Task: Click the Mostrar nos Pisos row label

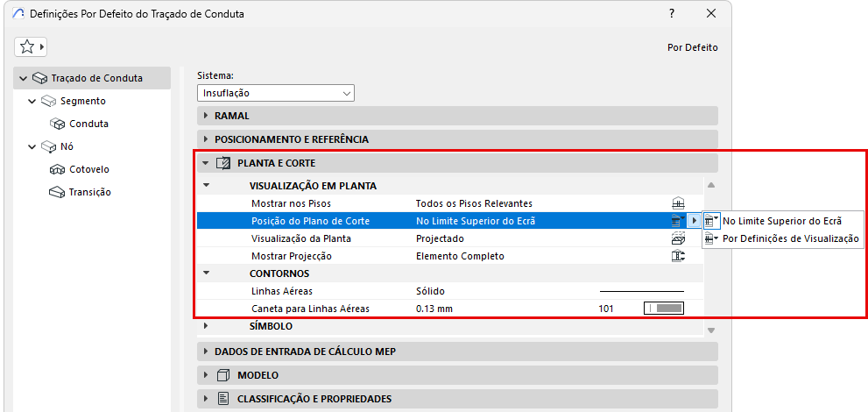Action: (291, 203)
